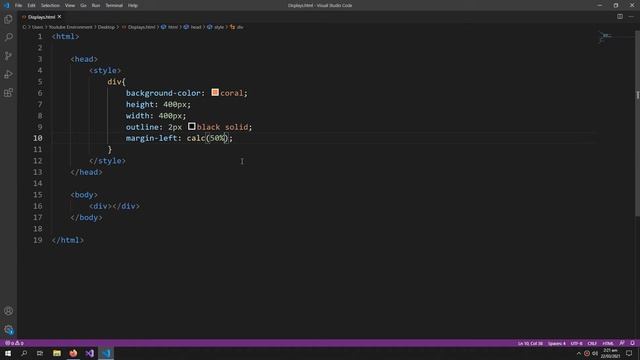Viewport: 640px width, 360px height.
Task: Open the Run and Debug view
Action: click(8, 74)
